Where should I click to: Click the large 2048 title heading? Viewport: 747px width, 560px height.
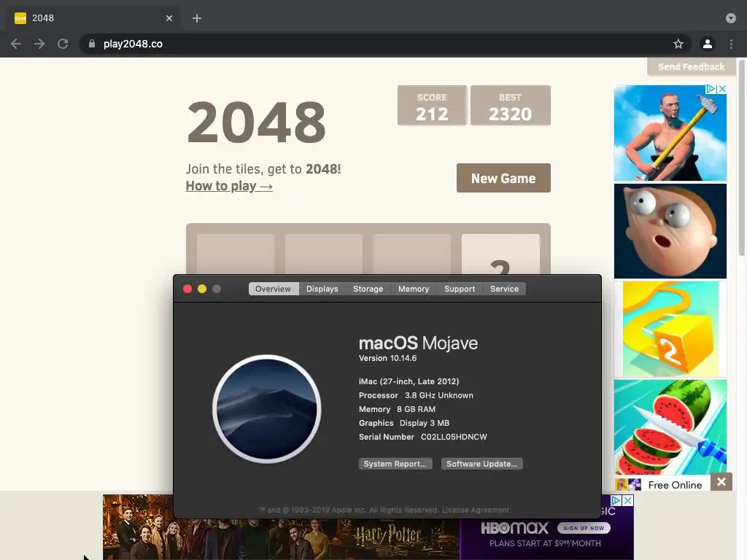pos(256,122)
